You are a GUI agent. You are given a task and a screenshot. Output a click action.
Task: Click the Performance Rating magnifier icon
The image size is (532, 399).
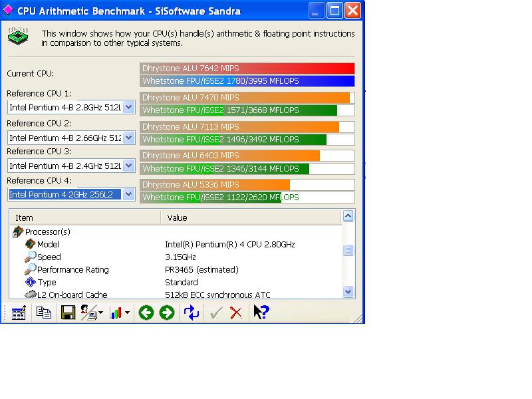(x=30, y=269)
